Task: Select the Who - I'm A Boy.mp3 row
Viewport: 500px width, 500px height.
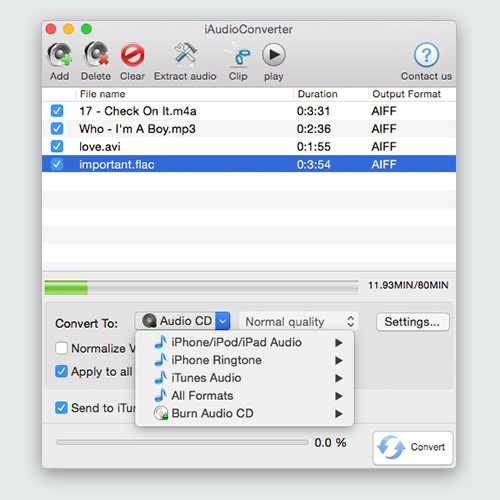Action: 249,129
